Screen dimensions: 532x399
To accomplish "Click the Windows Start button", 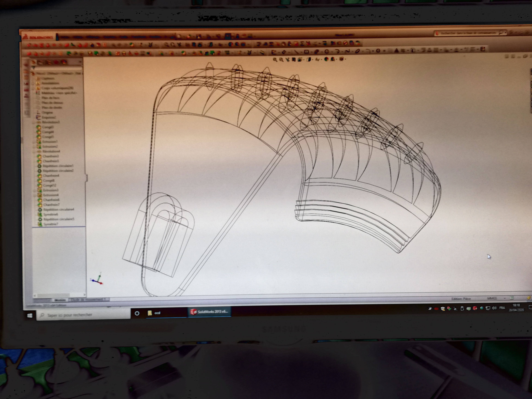I will tap(30, 316).
